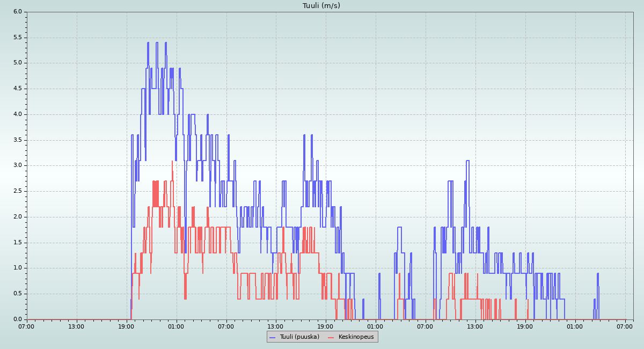The width and height of the screenshot is (644, 349).
Task: Click the 3.0 y-axis tick label
Action: click(x=17, y=165)
